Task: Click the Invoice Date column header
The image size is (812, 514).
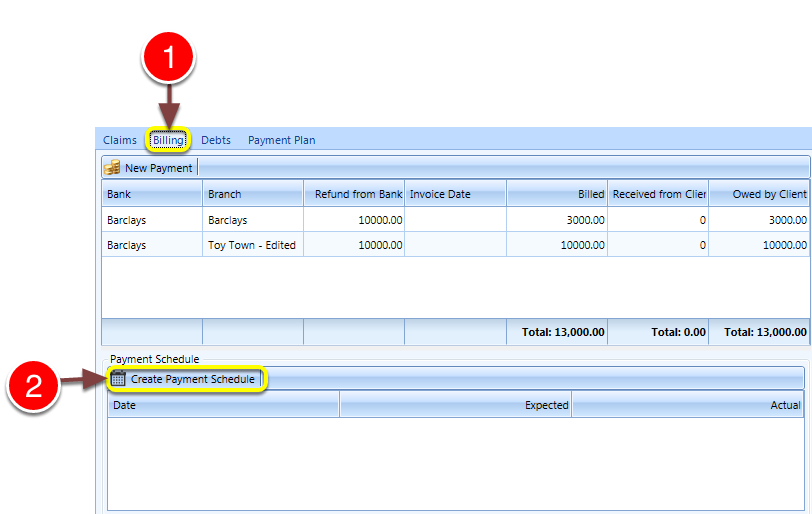Action: tap(455, 194)
